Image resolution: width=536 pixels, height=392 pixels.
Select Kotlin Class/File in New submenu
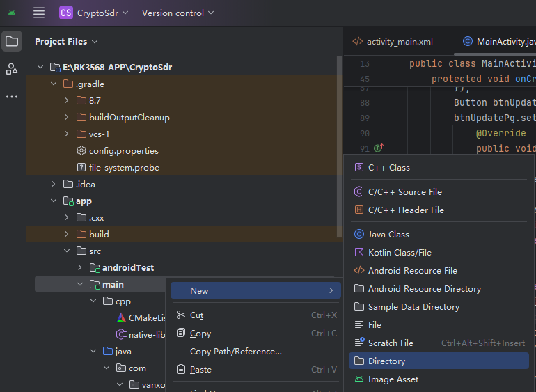coord(400,253)
